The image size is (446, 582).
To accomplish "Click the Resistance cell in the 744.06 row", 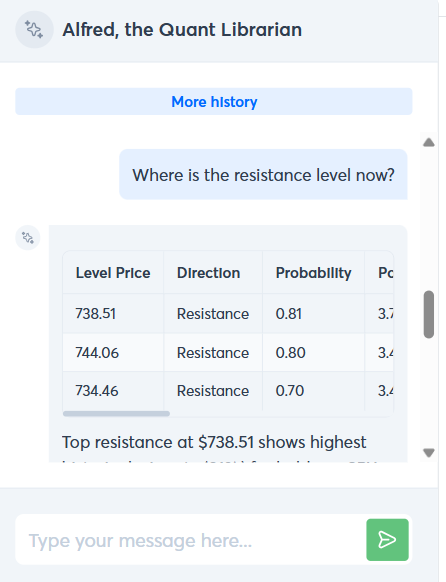I will point(213,353).
